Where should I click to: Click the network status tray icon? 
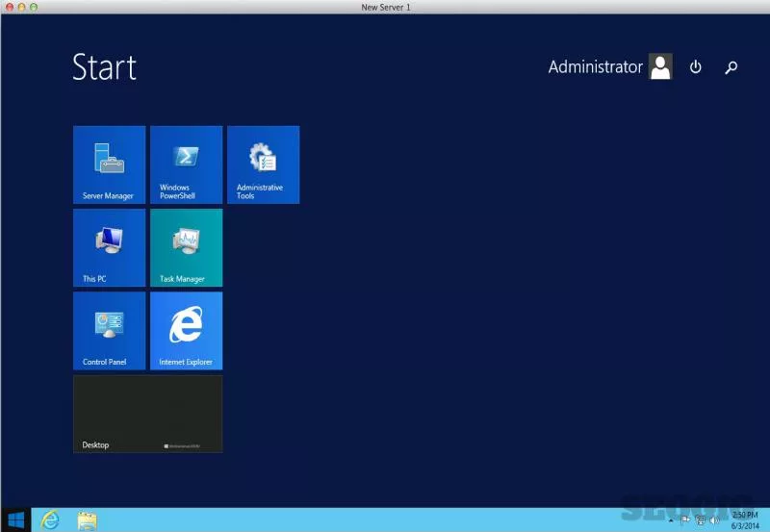(701, 520)
